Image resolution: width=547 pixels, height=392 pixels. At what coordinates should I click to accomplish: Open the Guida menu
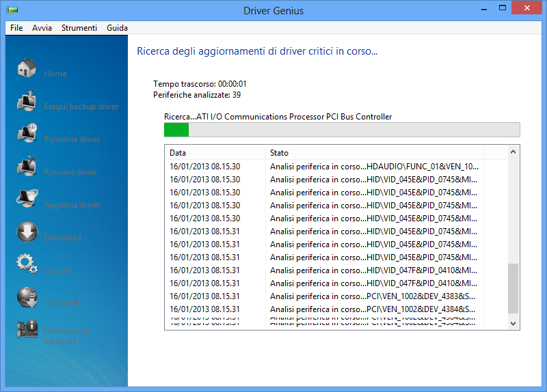click(x=117, y=28)
